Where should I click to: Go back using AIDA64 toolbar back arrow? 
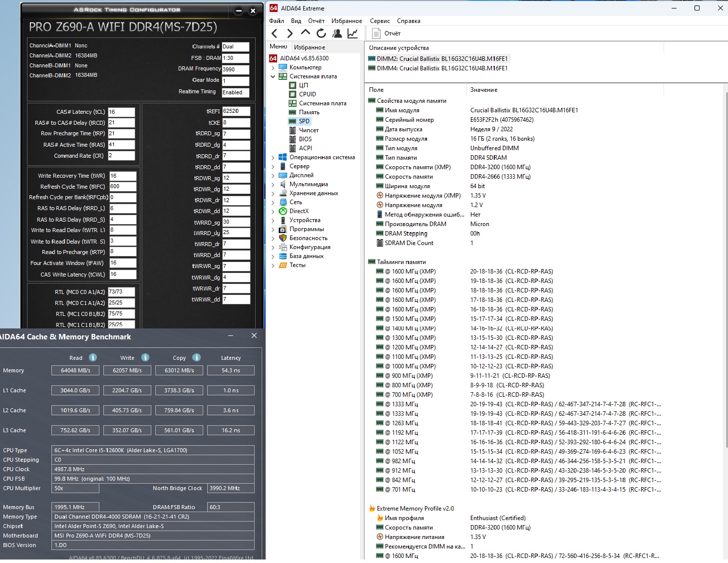tap(274, 33)
